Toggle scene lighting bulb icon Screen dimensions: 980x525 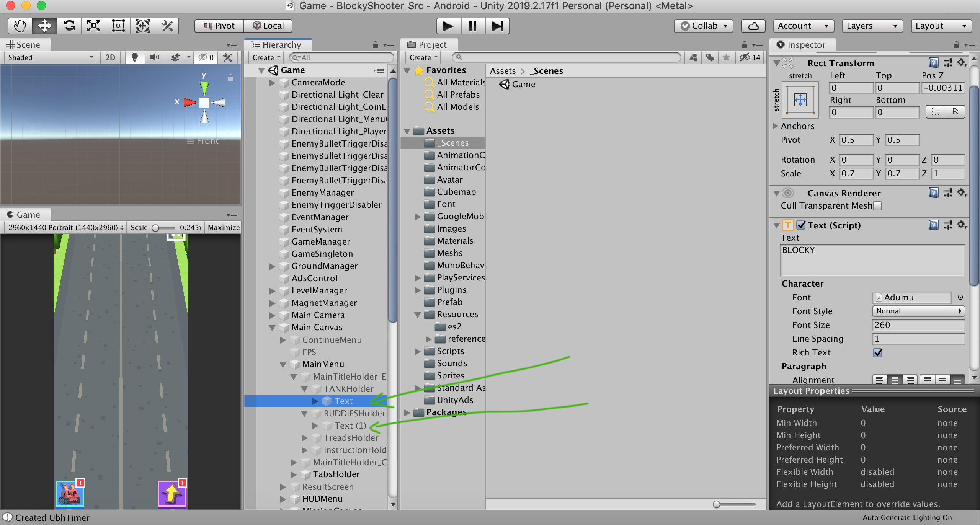click(134, 57)
